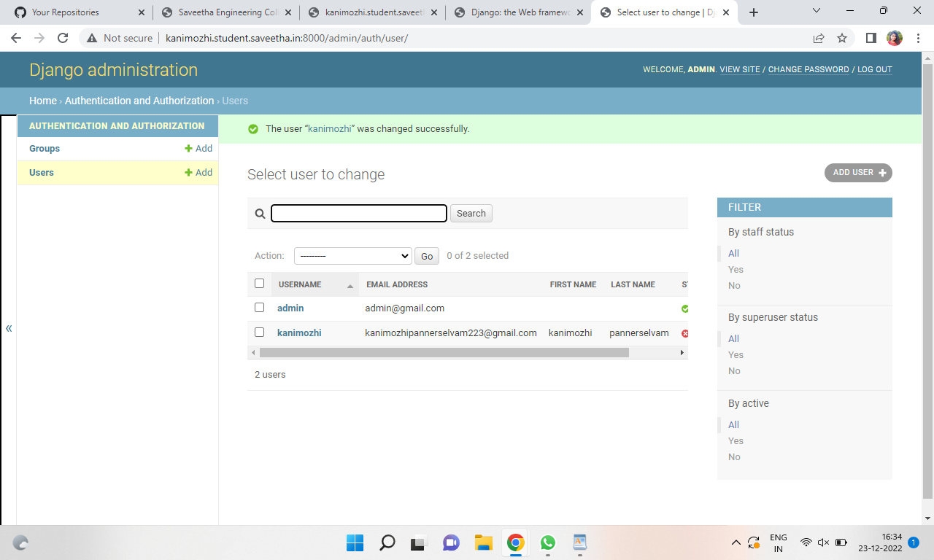Open the browser side panel

pos(871,38)
